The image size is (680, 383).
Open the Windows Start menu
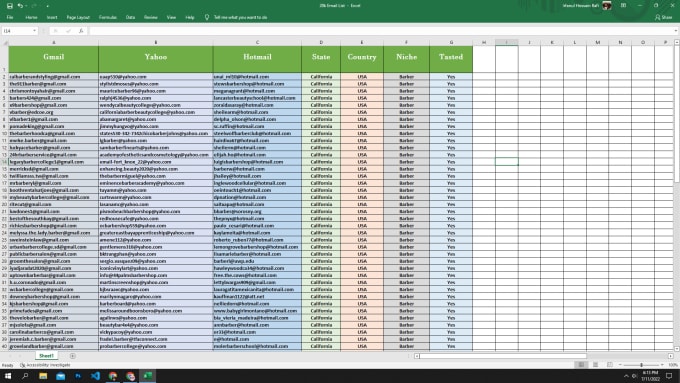pyautogui.click(x=8, y=376)
